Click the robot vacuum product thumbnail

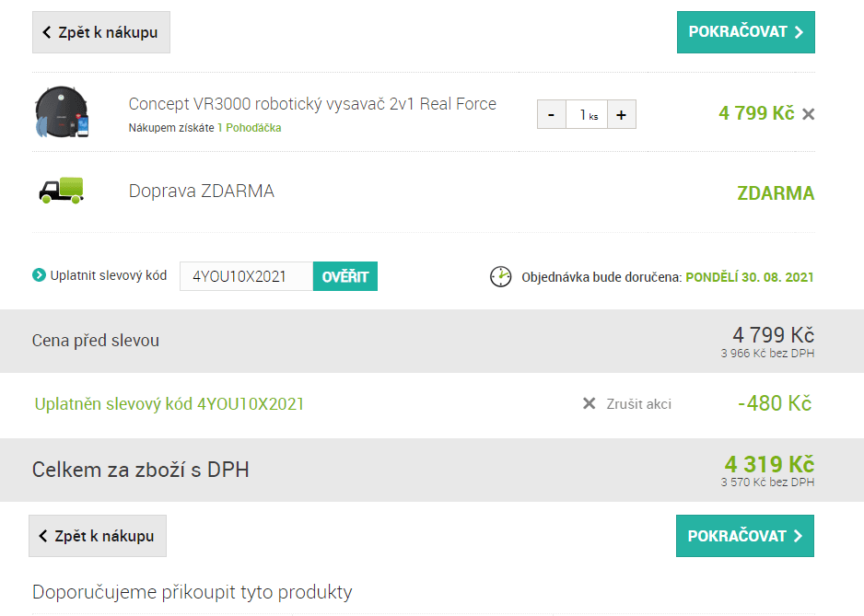click(63, 112)
